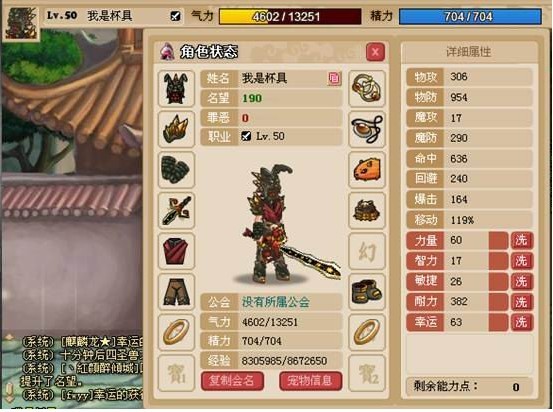Click 洗 reset button for 耐力
This screenshot has height=412, width=553.
click(x=522, y=302)
